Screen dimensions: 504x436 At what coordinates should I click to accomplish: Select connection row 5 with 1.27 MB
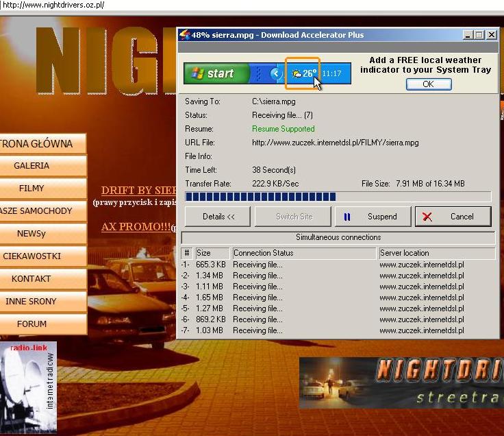click(x=338, y=308)
